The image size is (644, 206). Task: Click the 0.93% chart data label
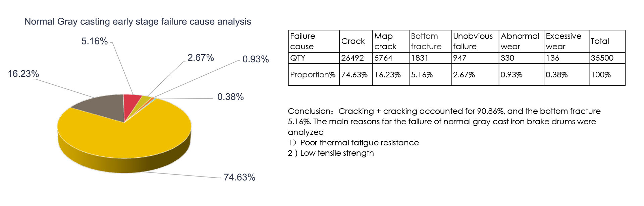tap(255, 59)
